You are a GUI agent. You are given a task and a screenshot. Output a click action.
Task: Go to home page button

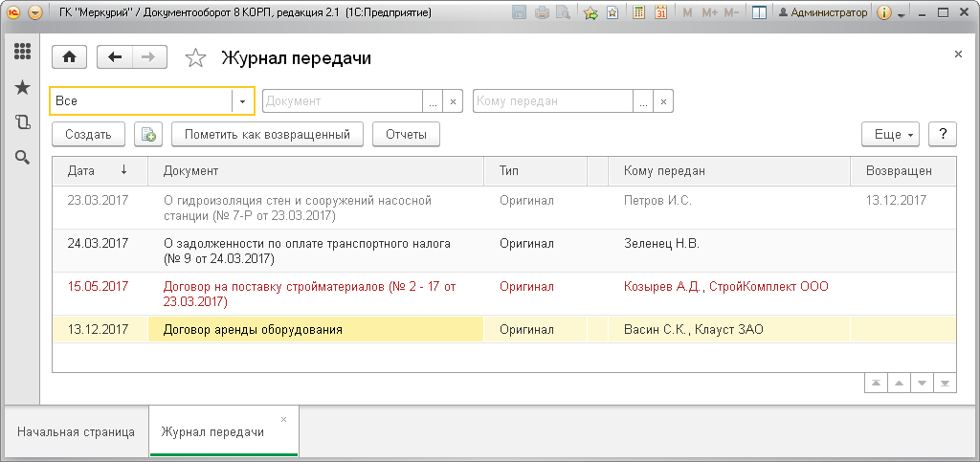point(69,57)
